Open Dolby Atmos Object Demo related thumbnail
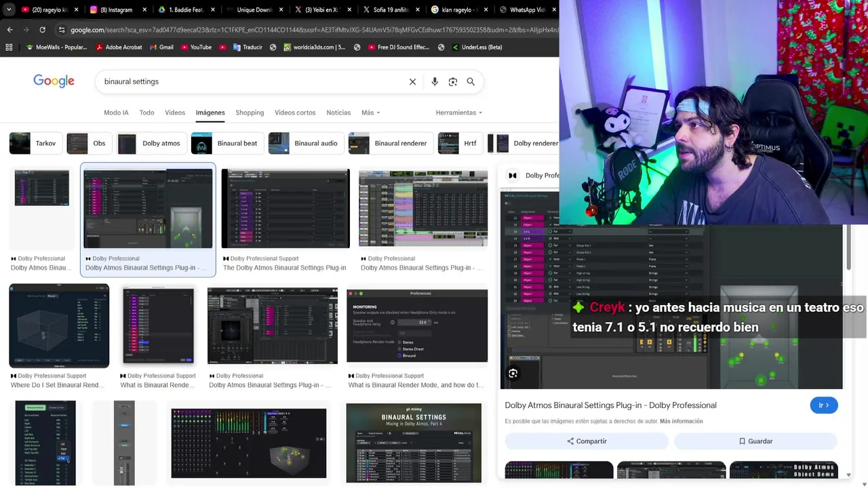868x488 pixels. (x=783, y=470)
